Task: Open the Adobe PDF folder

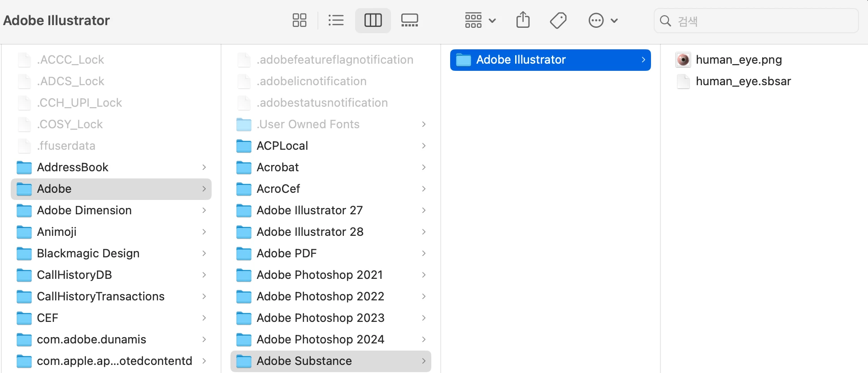Action: click(331, 253)
